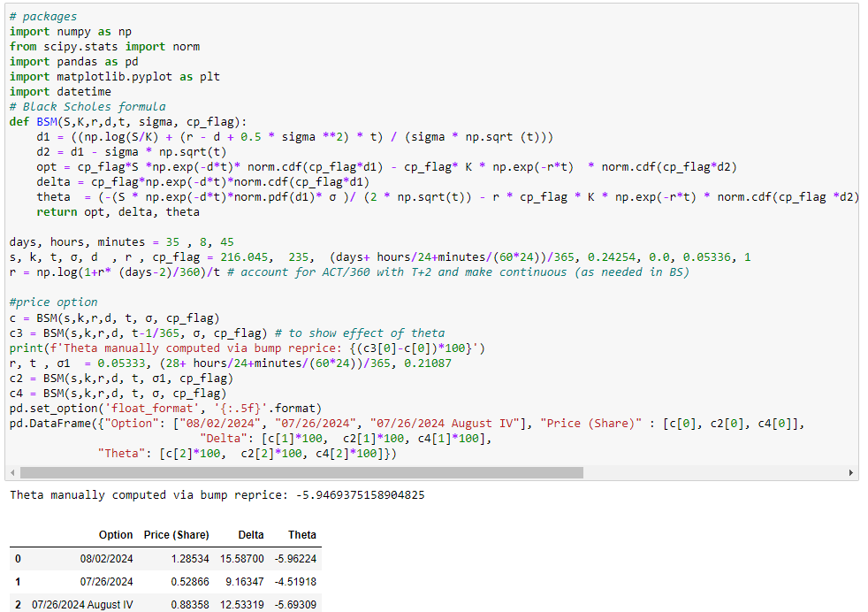The width and height of the screenshot is (868, 612).
Task: Click the line starting with 'theta' assignment
Action: 447,196
